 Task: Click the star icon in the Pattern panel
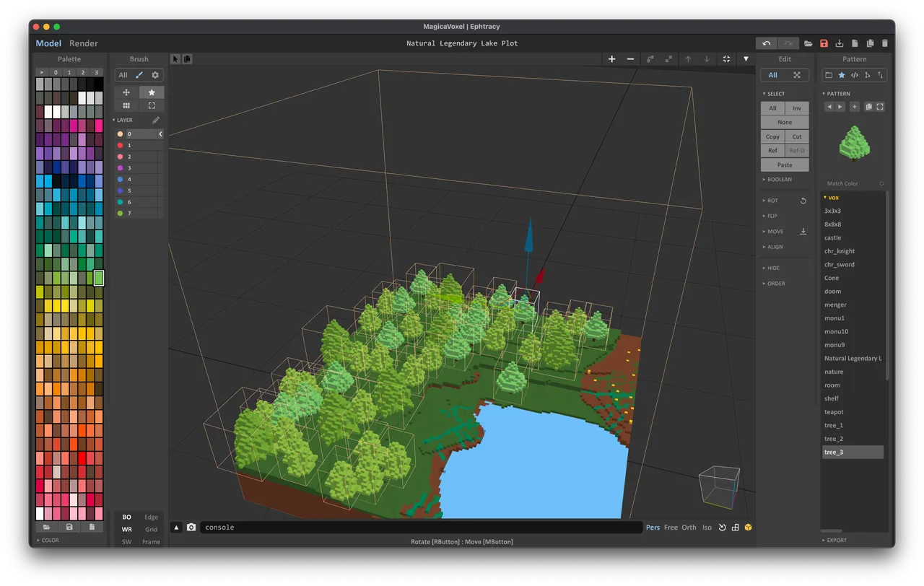[842, 75]
